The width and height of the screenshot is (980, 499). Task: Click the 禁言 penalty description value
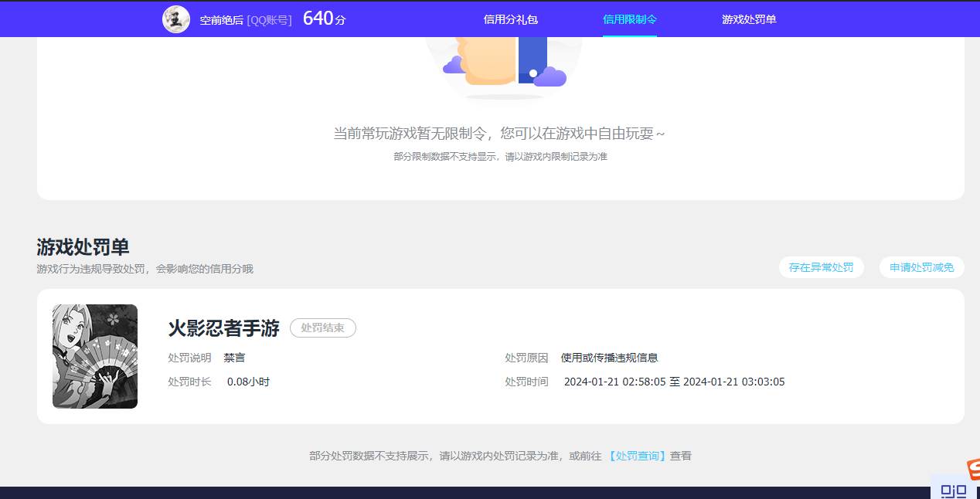pyautogui.click(x=235, y=357)
